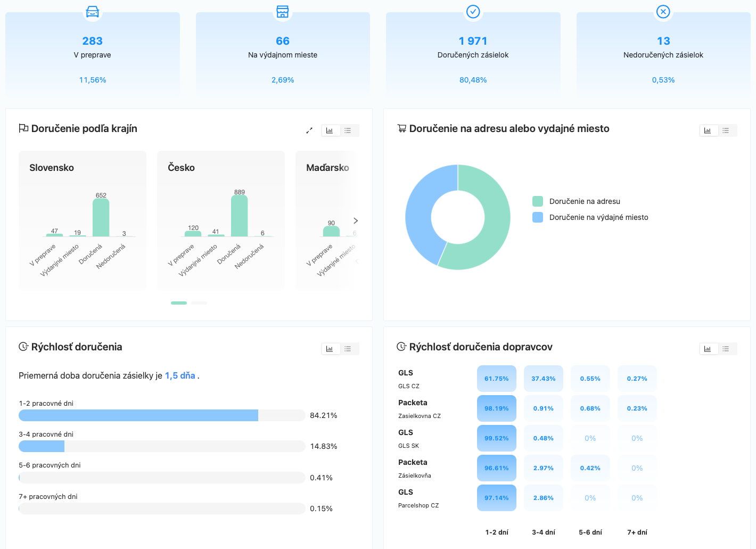Click the cart icon beside Doručenie na adresu
The image size is (756, 549).
coord(402,128)
